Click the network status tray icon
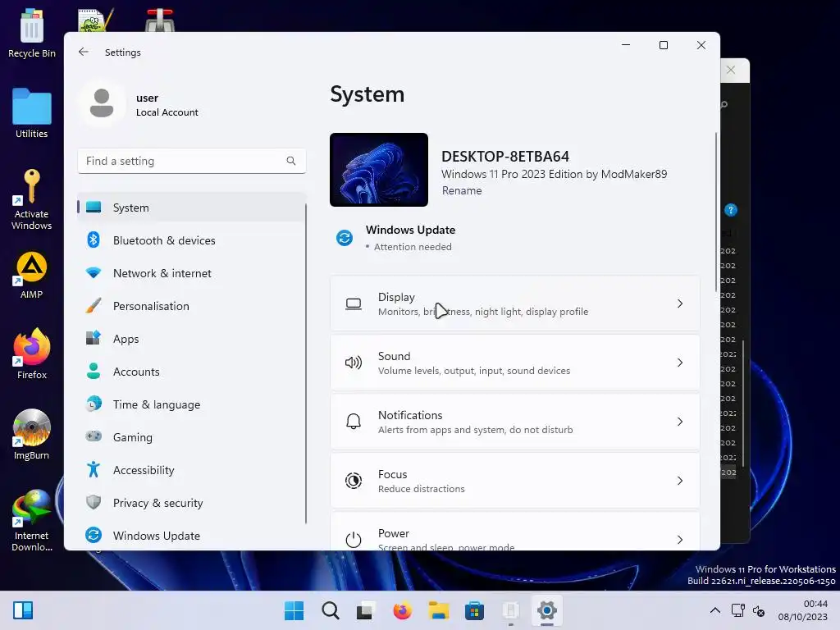840x630 pixels. pyautogui.click(x=737, y=610)
